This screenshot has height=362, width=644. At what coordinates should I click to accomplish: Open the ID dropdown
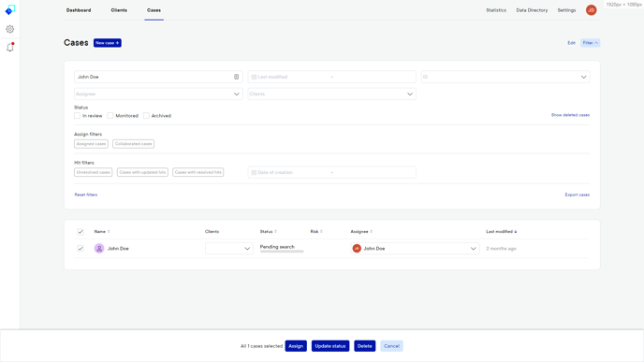tap(505, 77)
